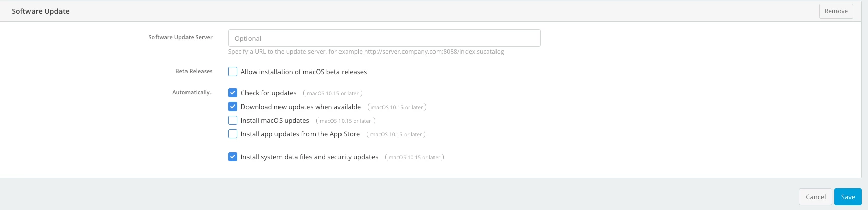The width and height of the screenshot is (868, 210).
Task: Click the Software Update section heading
Action: 41,11
